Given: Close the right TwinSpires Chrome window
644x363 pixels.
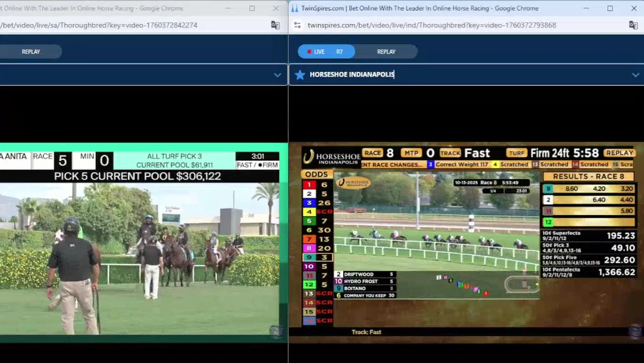Looking at the screenshot, I should coord(634,9).
